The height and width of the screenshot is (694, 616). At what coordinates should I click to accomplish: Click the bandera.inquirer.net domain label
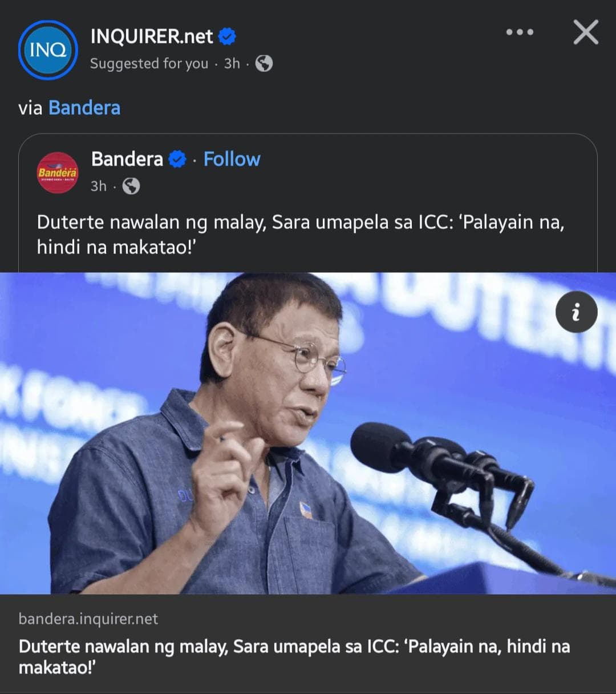[x=88, y=619]
